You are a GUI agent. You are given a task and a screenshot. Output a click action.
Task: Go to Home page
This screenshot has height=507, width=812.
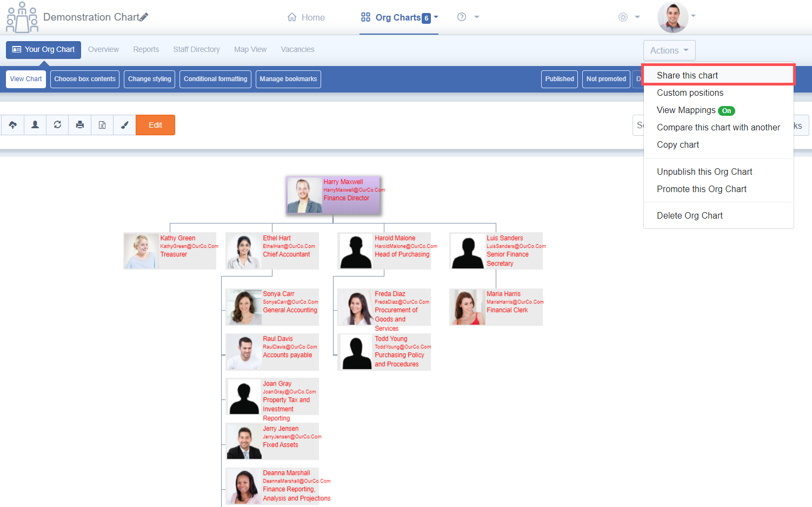[306, 17]
